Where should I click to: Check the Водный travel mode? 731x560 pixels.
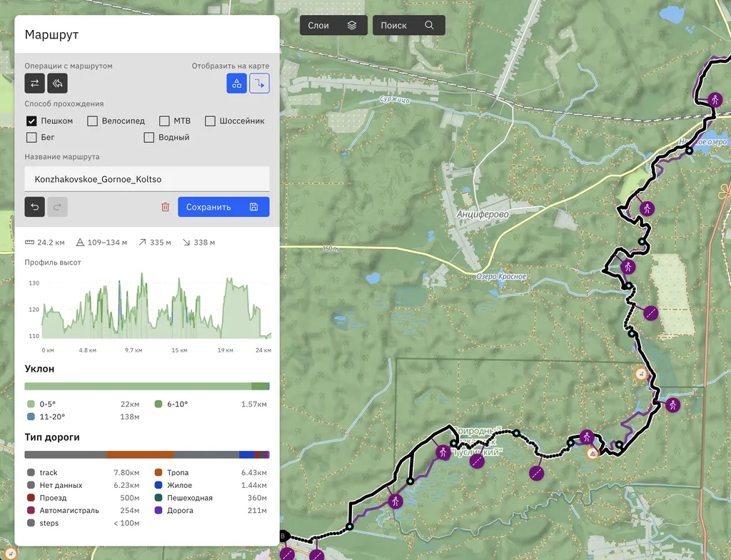click(149, 137)
